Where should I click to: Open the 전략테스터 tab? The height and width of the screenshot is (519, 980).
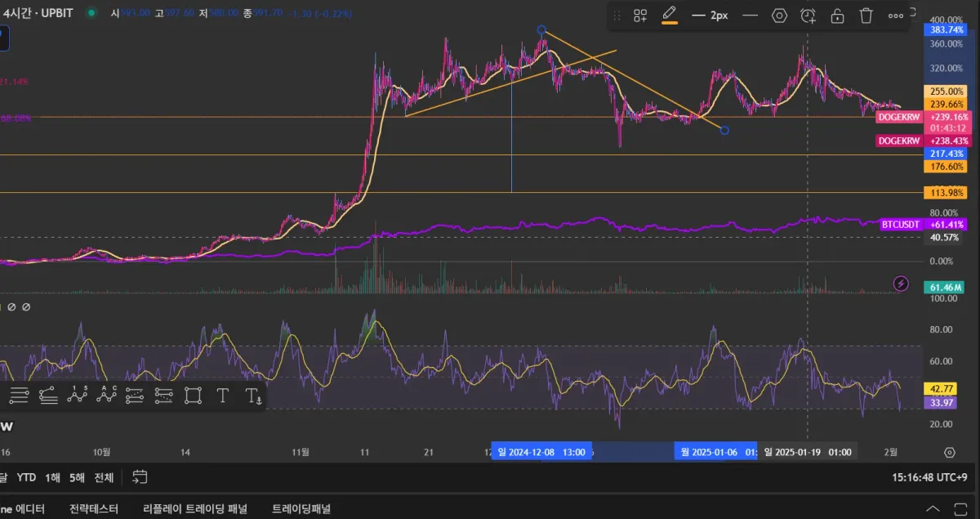(x=94, y=508)
